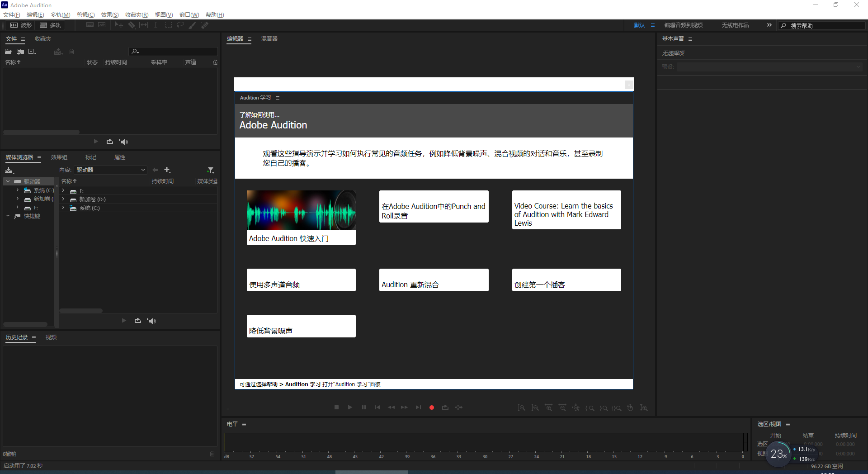The height and width of the screenshot is (474, 868).
Task: Select the Spot Healing Brush tool
Action: pos(204,25)
